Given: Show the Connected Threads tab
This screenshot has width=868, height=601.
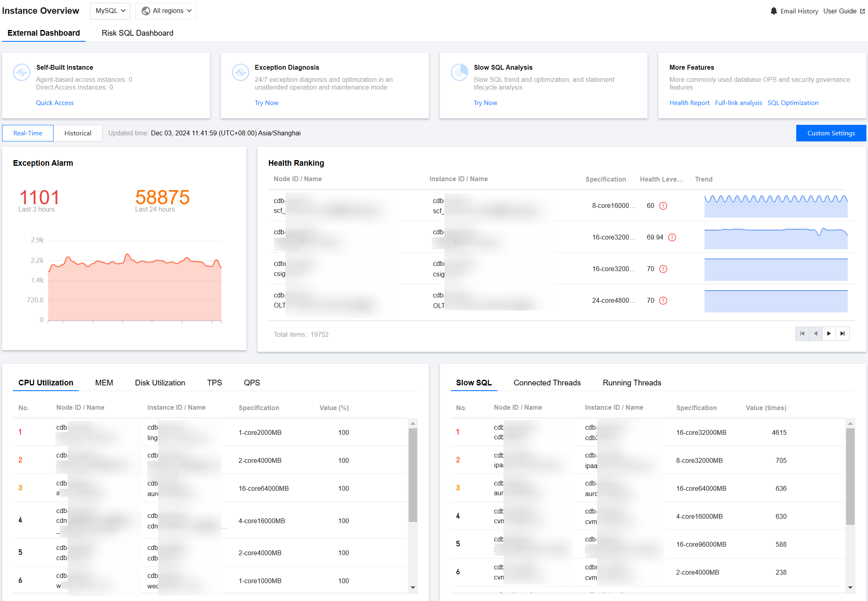Looking at the screenshot, I should tap(547, 383).
